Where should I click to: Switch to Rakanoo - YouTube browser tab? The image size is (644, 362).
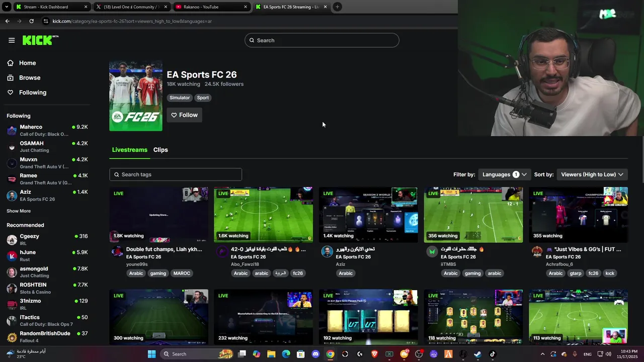pos(211,7)
